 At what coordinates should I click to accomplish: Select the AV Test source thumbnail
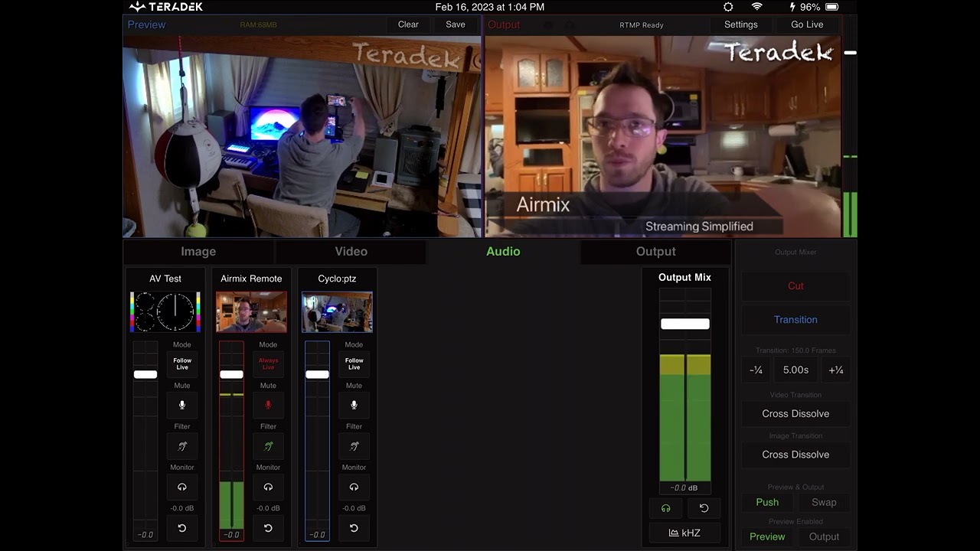pyautogui.click(x=165, y=312)
